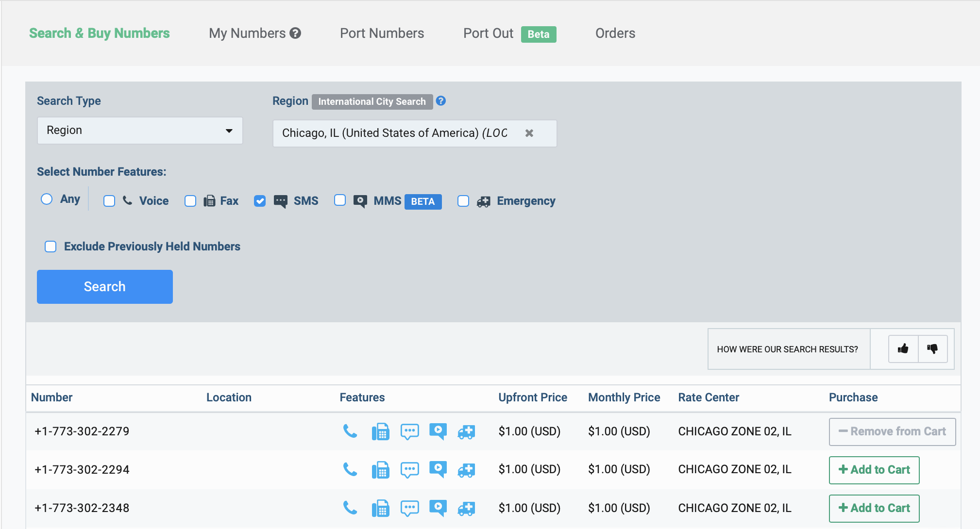980x529 pixels.
Task: Click the Upfront Price column header
Action: click(x=533, y=397)
